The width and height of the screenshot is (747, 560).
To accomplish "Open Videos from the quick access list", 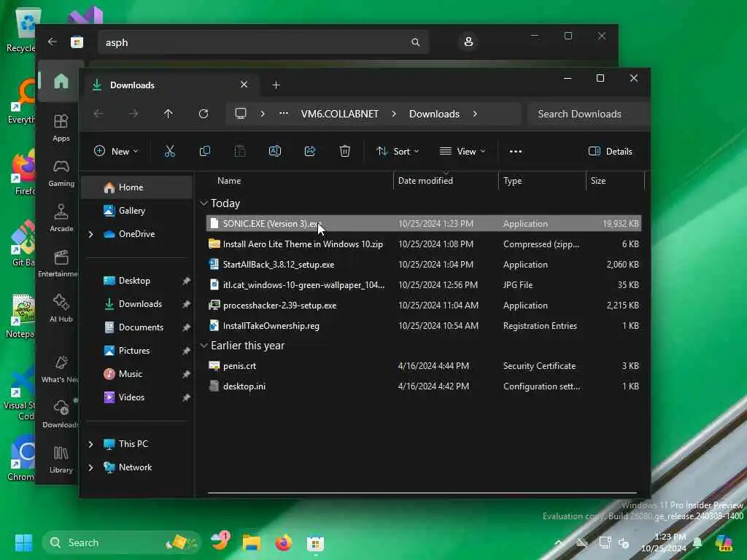I will click(x=136, y=397).
